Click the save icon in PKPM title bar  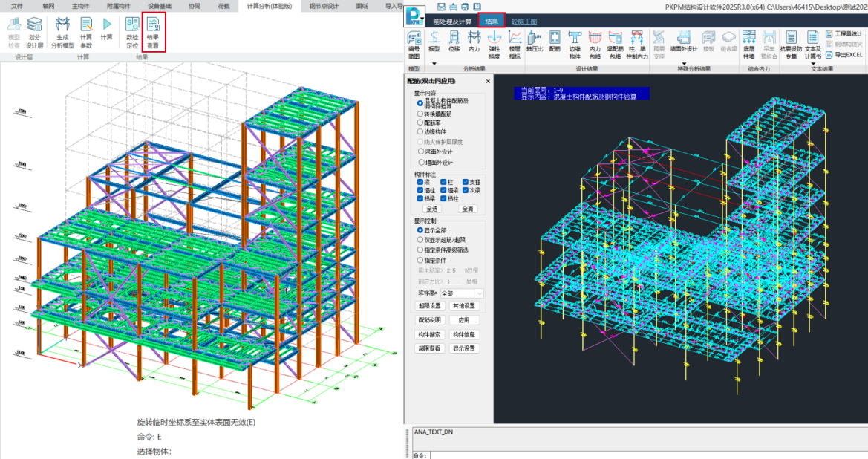click(441, 6)
